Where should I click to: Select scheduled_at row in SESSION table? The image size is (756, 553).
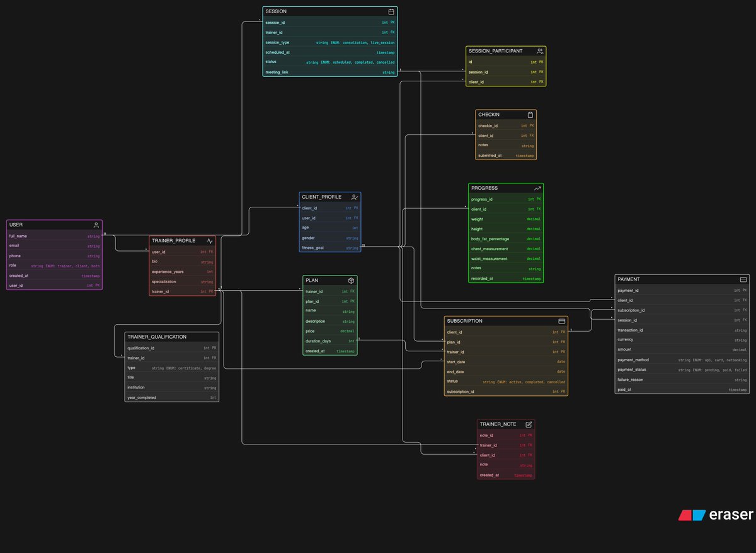[330, 52]
